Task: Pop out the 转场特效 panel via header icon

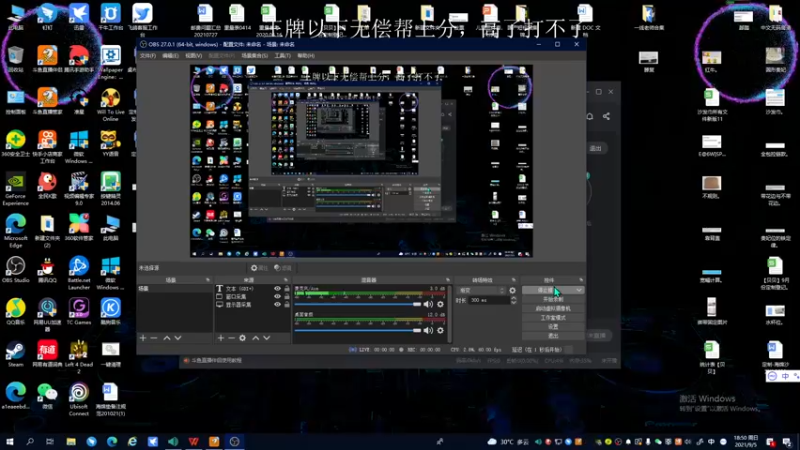Action: pyautogui.click(x=514, y=280)
